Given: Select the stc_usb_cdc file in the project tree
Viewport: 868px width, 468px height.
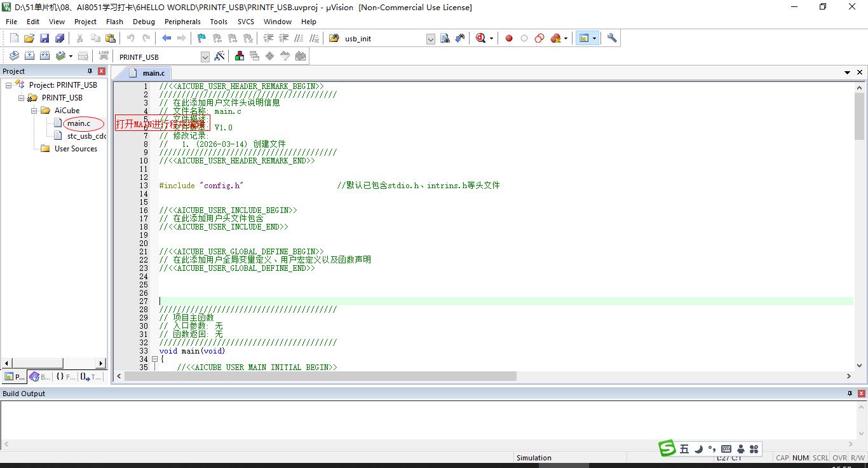Looking at the screenshot, I should (86, 136).
